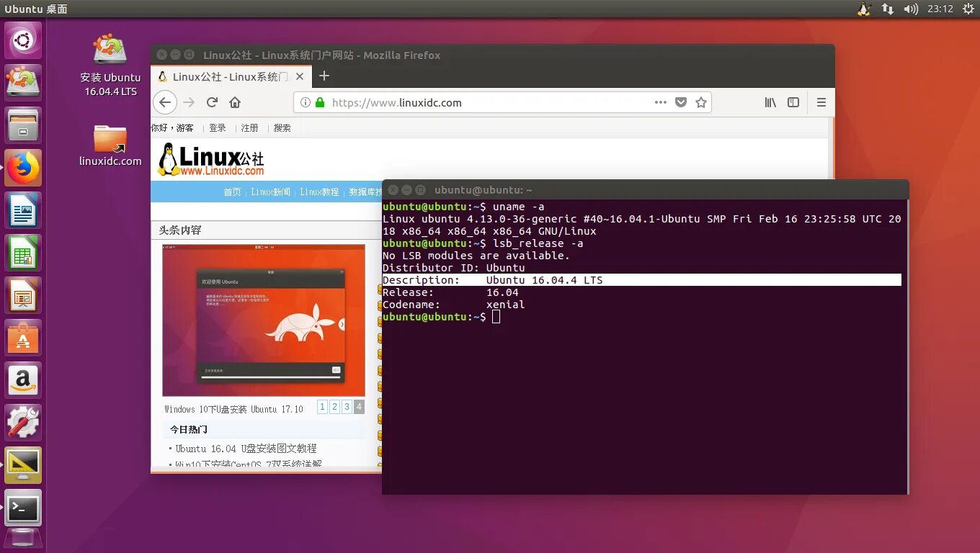Open Ubuntu Software center icon
Viewport: 980px width, 553px height.
[24, 338]
